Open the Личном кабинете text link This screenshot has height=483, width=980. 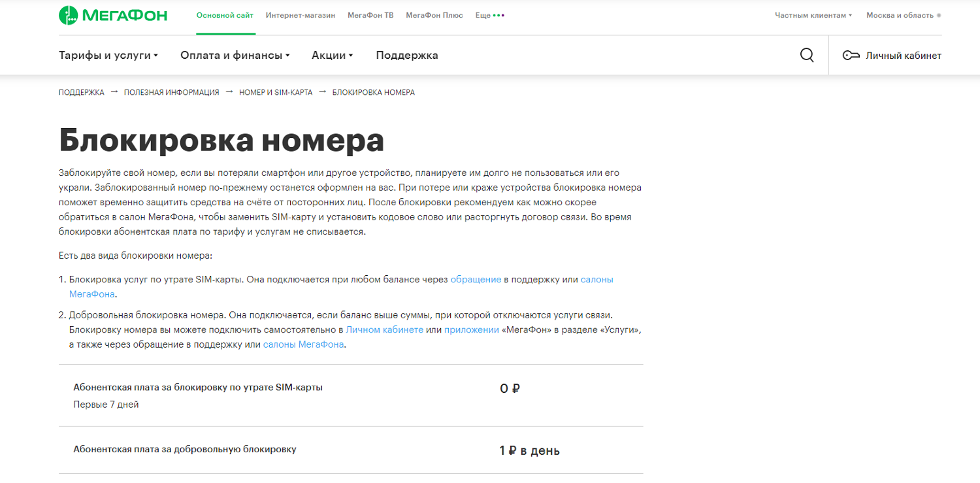click(385, 329)
